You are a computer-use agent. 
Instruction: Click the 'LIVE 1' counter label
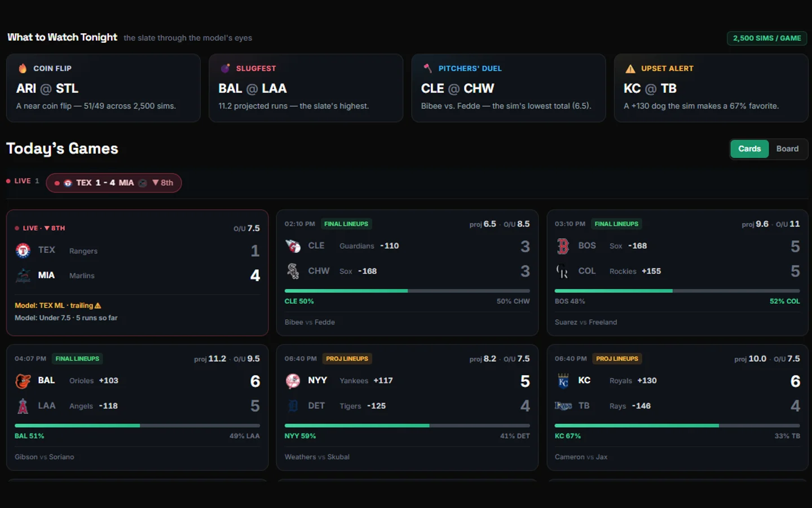[23, 181]
